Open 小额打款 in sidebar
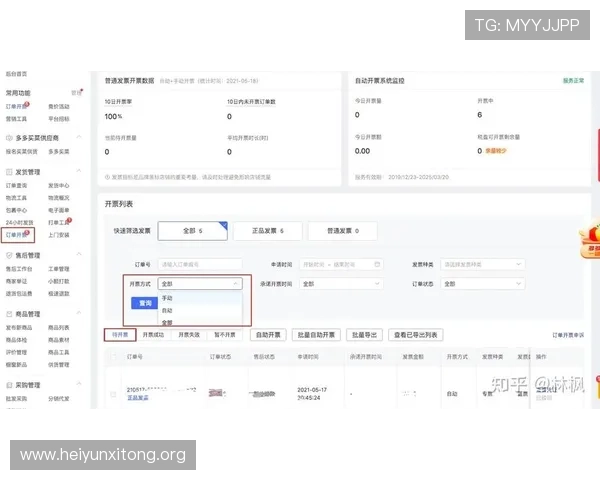Screen dimensions: 600x480 click(59, 281)
